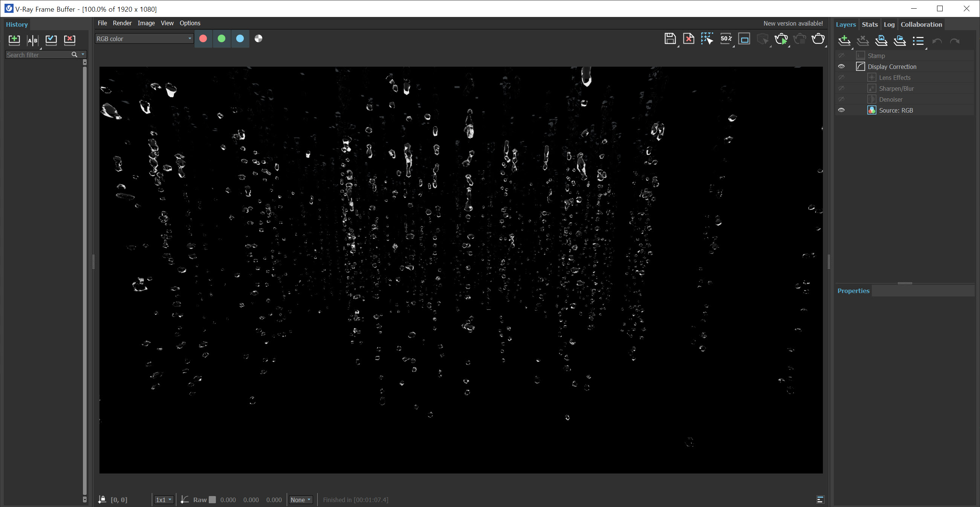Click the Search filter field in History

click(x=38, y=55)
